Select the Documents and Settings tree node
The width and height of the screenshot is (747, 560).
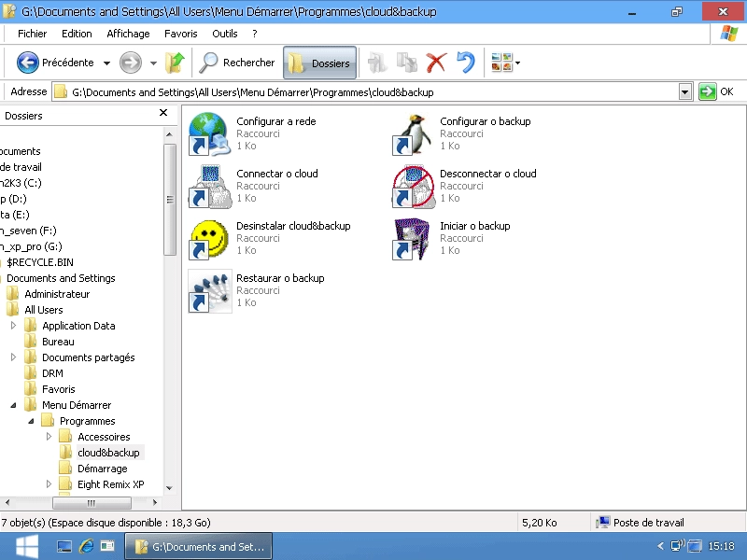point(61,278)
